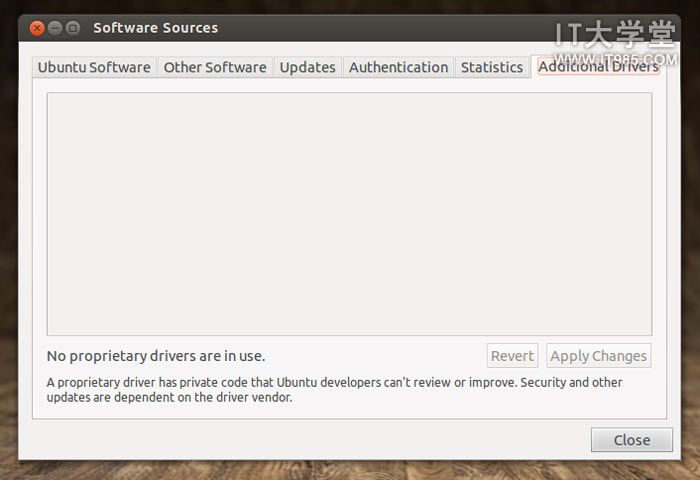Go to the Authentication tab
The image size is (700, 480).
pyautogui.click(x=399, y=67)
